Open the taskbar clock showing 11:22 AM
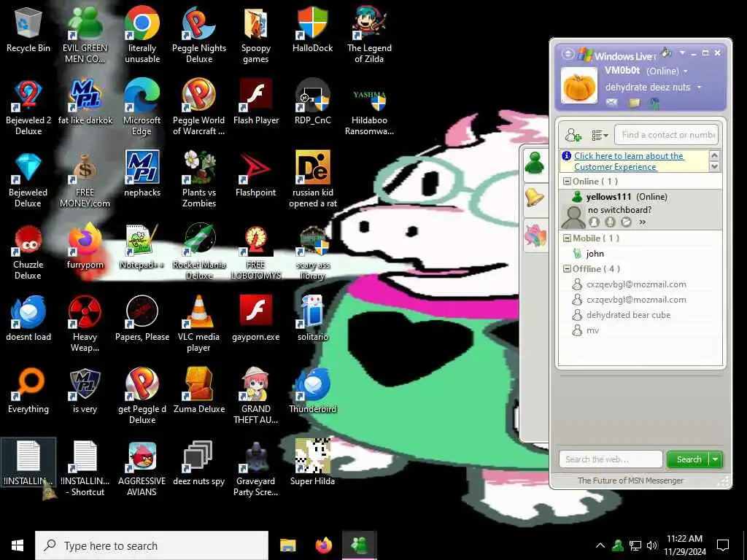747x560 pixels. click(x=684, y=545)
